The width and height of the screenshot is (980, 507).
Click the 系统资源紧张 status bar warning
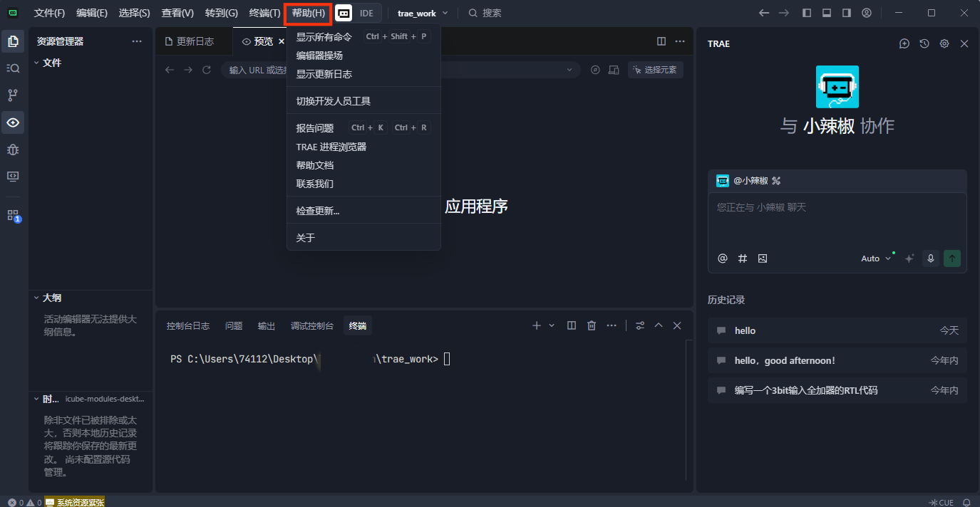point(74,502)
